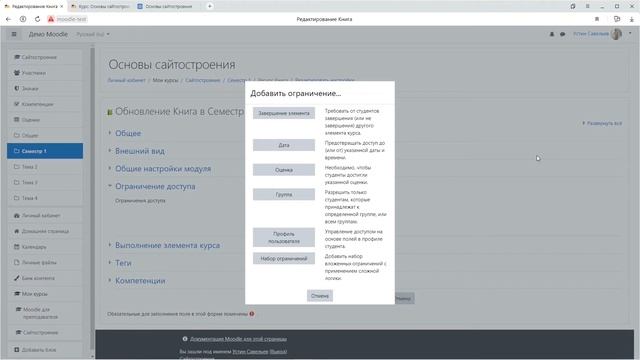Expand the 'Общее' form section
The height and width of the screenshot is (360, 640).
tap(128, 133)
